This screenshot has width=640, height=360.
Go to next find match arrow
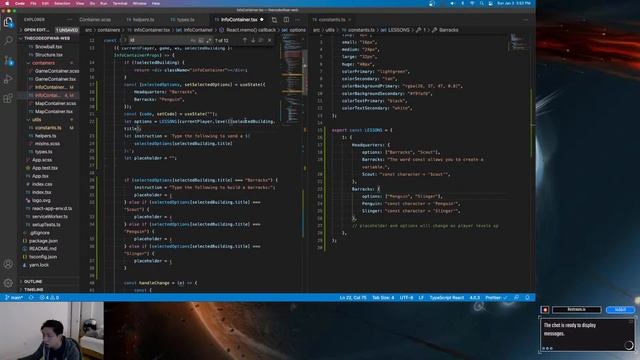253,40
